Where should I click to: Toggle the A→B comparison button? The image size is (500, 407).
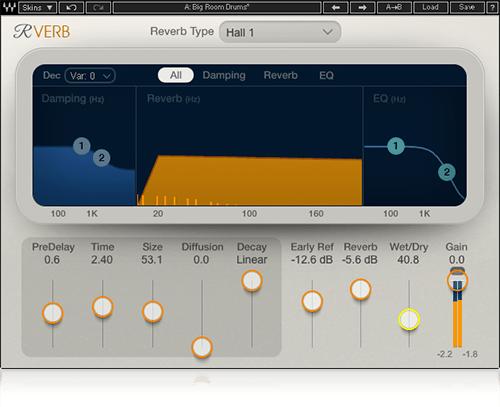pyautogui.click(x=394, y=7)
